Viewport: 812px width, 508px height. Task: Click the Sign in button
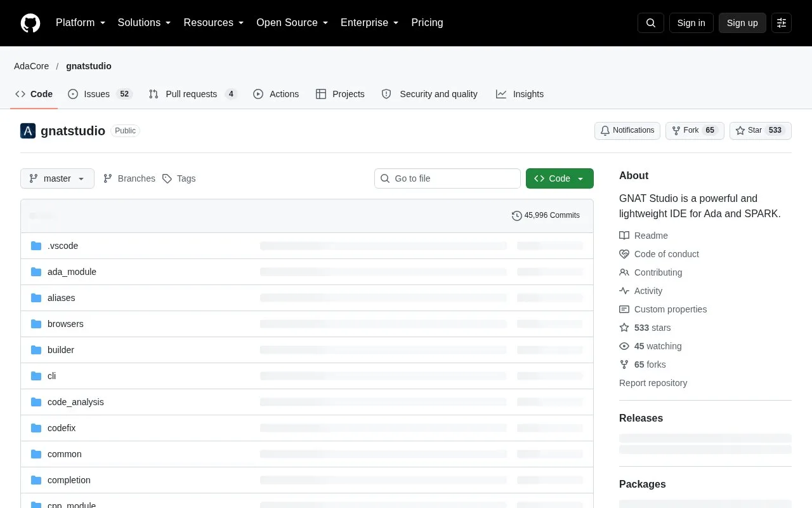tap(691, 23)
